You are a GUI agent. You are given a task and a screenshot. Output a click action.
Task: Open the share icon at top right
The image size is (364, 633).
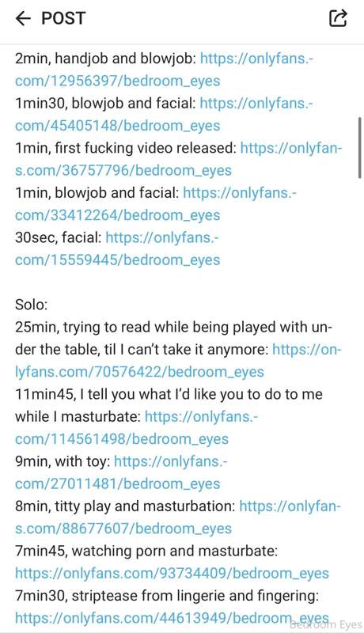click(338, 17)
